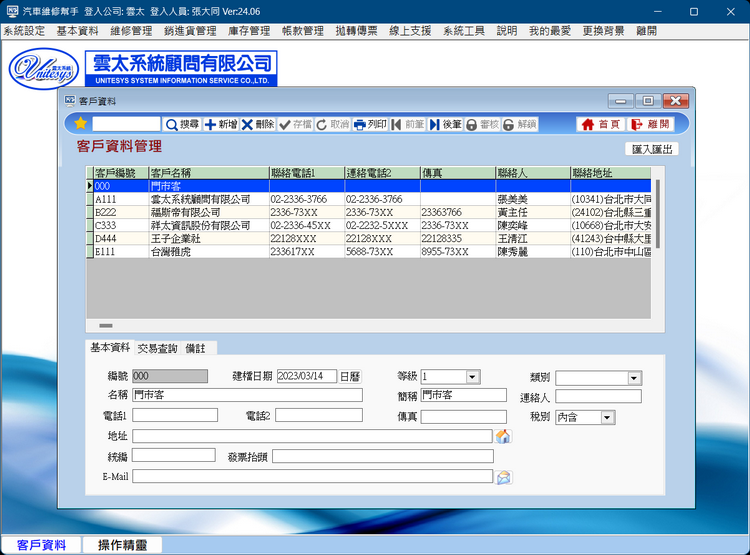Select row 王子企業社
750x555 pixels.
368,238
